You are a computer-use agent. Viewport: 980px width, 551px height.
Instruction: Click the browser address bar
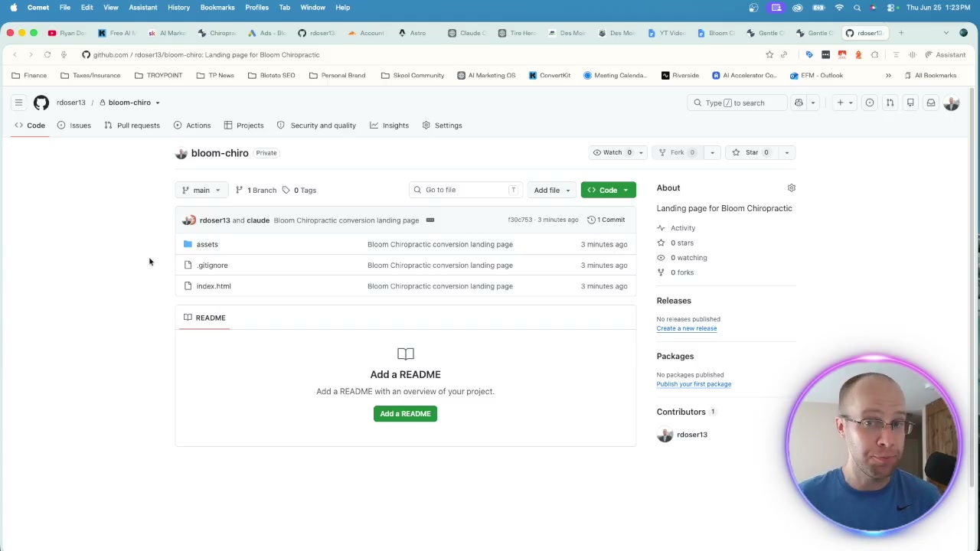(x=421, y=54)
